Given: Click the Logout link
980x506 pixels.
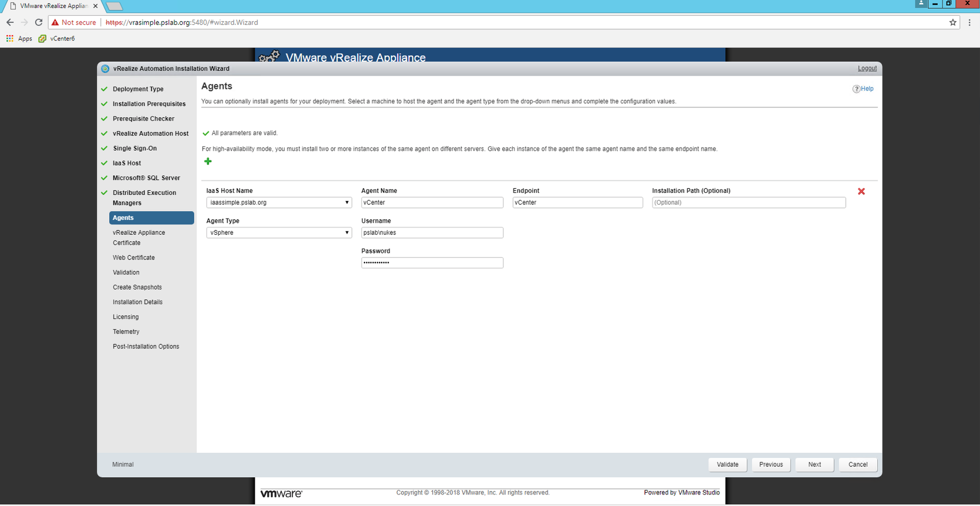Looking at the screenshot, I should pyautogui.click(x=867, y=68).
